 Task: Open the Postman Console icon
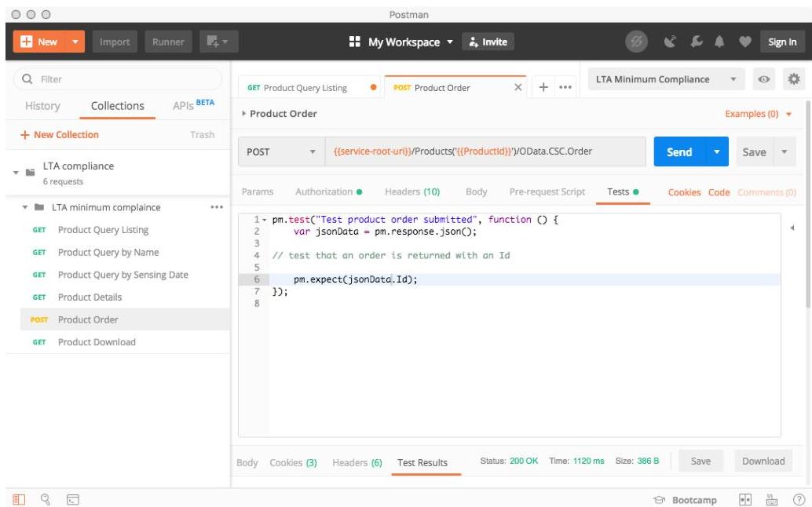[73, 499]
